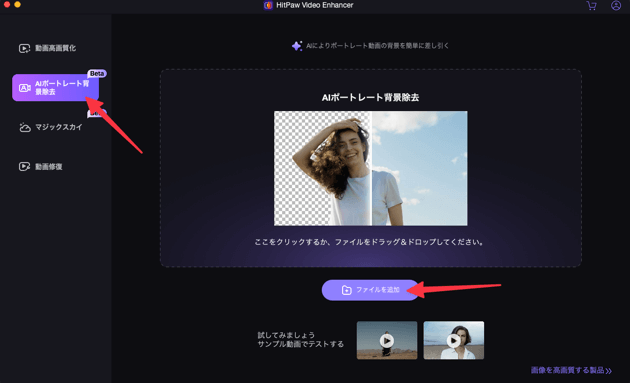Select the 動画高画質化 sidebar item
This screenshot has width=630, height=383.
pyautogui.click(x=47, y=48)
